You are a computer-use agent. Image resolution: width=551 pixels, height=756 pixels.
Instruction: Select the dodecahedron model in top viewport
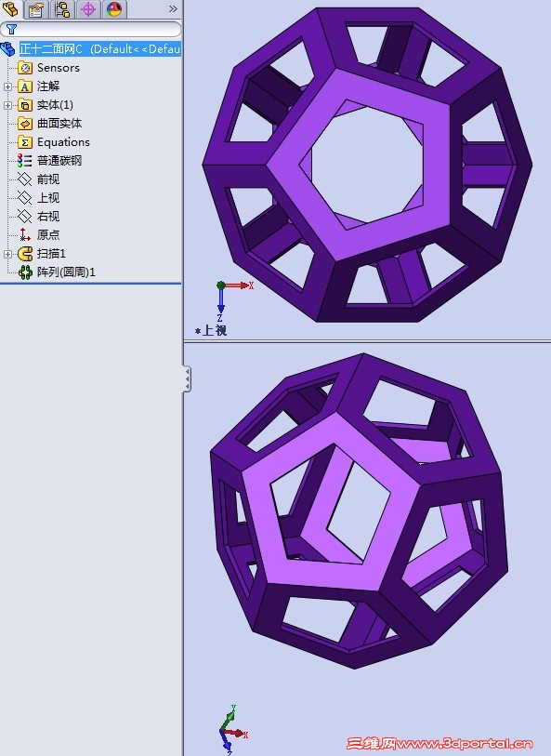pos(368,165)
